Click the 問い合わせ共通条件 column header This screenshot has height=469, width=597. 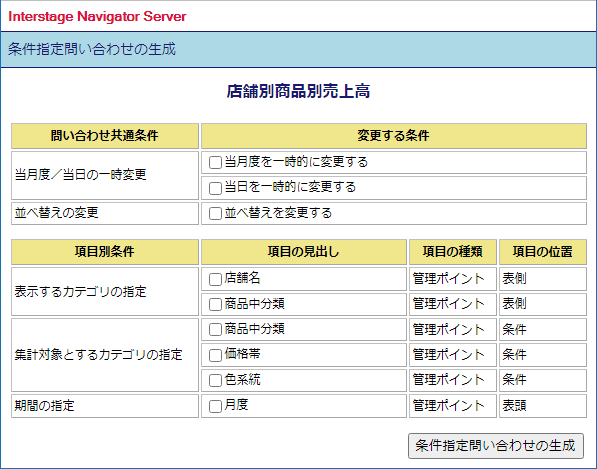(105, 136)
